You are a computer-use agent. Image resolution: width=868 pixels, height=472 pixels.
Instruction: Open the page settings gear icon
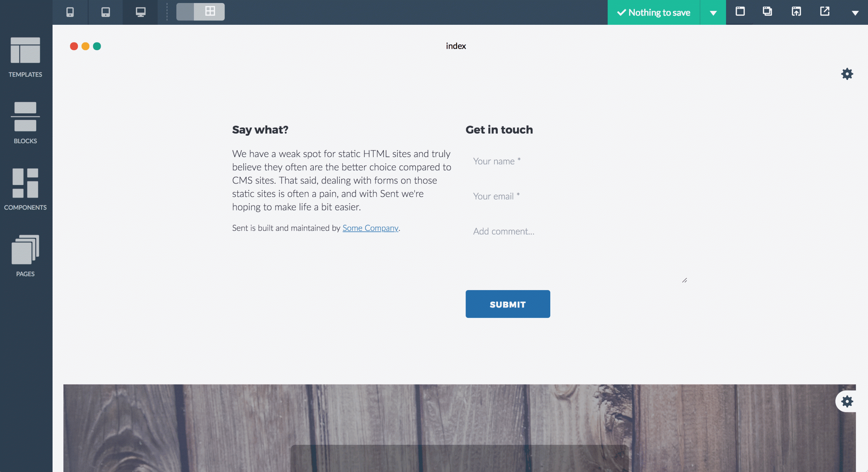(847, 73)
